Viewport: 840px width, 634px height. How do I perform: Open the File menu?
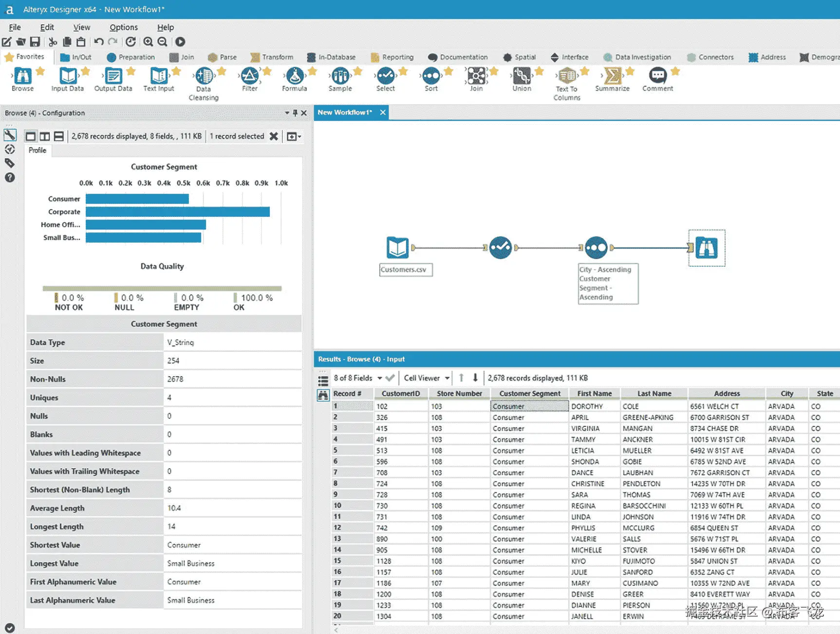[x=15, y=27]
